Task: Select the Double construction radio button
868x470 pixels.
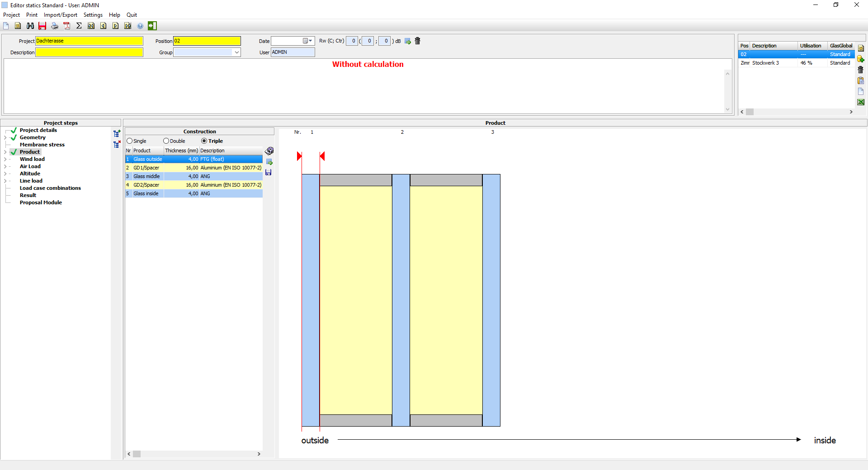Action: (166, 141)
